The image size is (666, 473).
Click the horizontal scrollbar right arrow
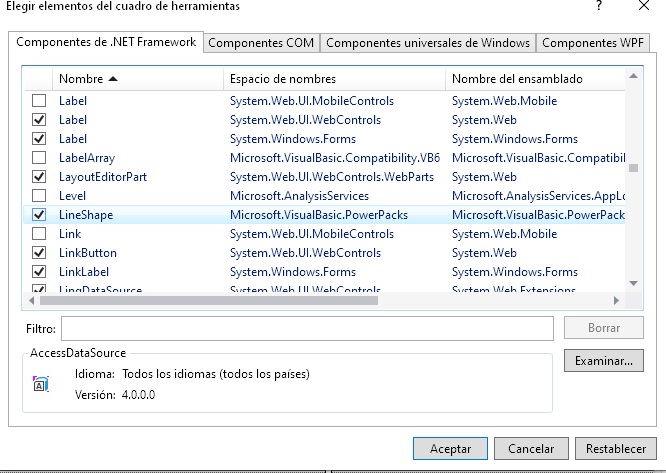pos(617,301)
